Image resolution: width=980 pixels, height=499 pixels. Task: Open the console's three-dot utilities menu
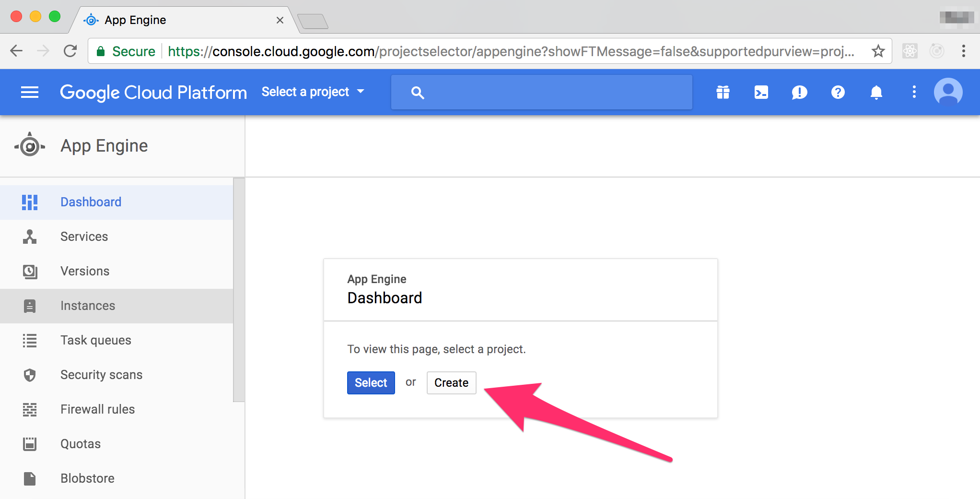pyautogui.click(x=914, y=92)
